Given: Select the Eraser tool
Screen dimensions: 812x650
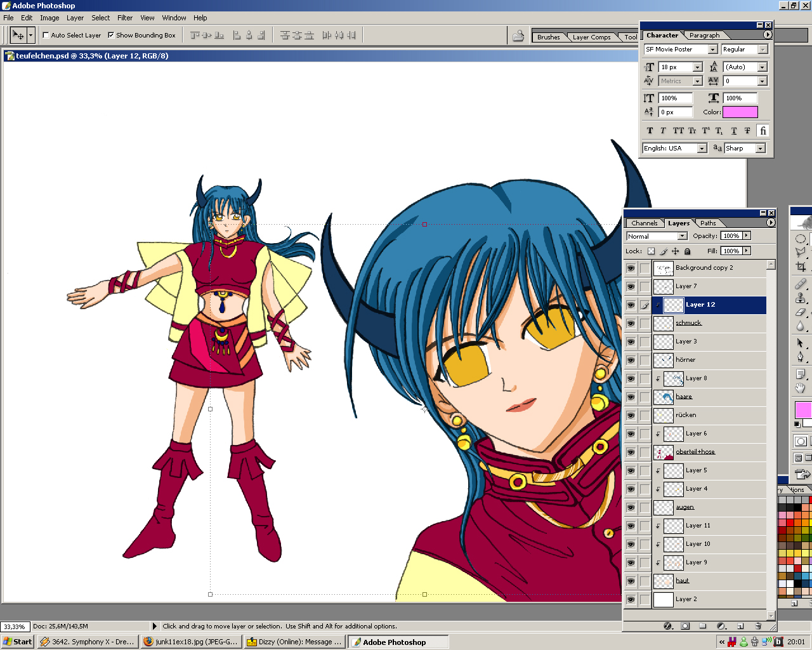Looking at the screenshot, I should coord(801,312).
